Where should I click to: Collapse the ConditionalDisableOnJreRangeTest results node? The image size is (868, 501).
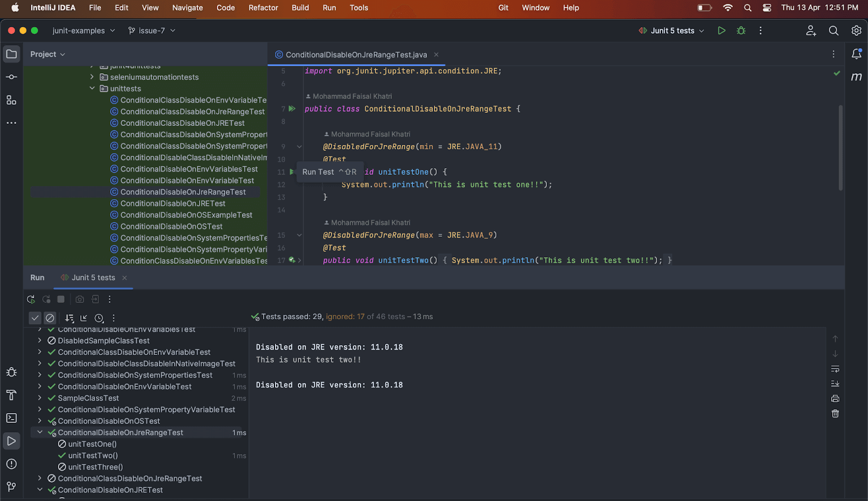(x=40, y=433)
